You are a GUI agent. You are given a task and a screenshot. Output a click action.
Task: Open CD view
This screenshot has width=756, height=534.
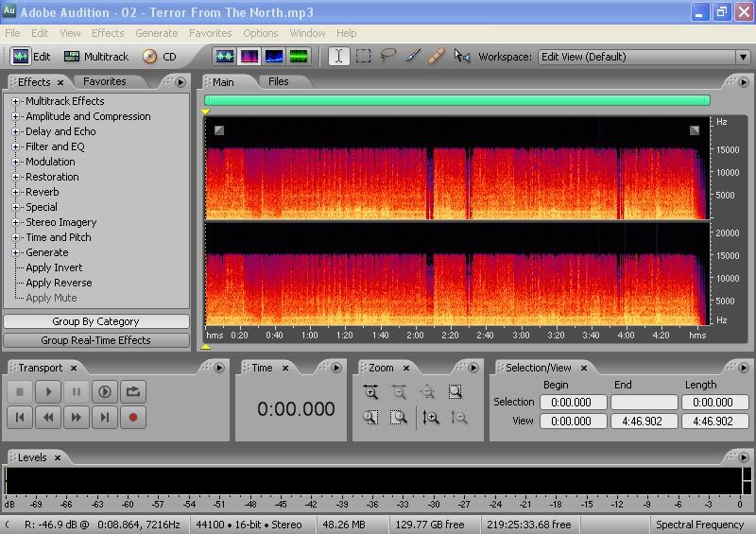tap(160, 57)
